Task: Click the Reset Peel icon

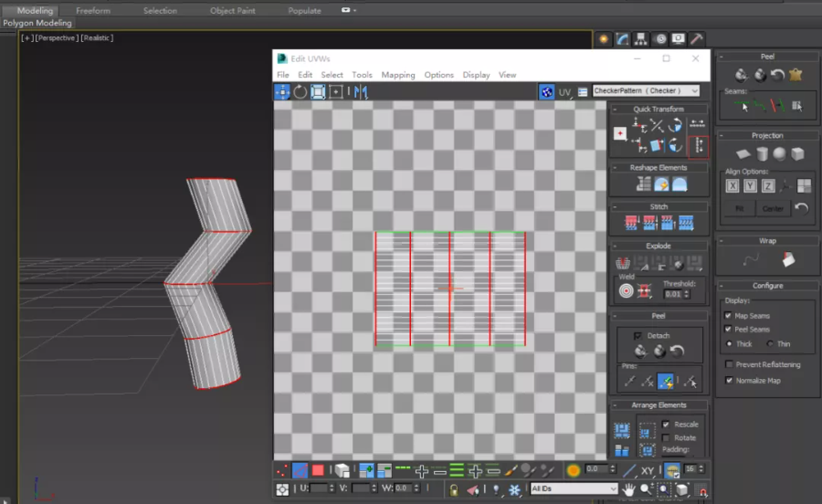Action: pyautogui.click(x=676, y=351)
